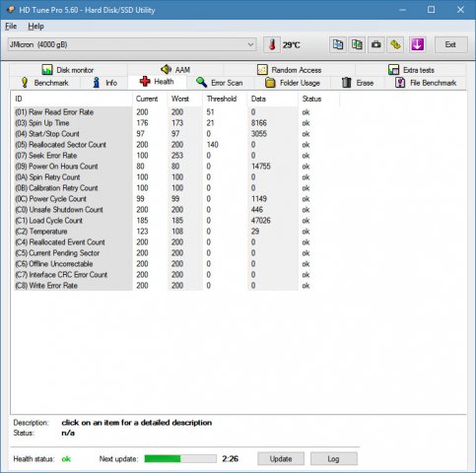Click the Current column header

(x=150, y=99)
